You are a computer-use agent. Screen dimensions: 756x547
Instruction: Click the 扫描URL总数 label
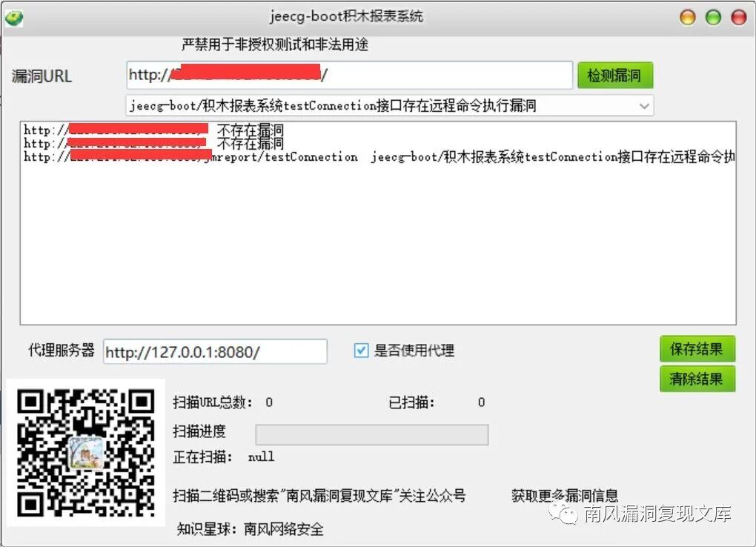(x=213, y=402)
